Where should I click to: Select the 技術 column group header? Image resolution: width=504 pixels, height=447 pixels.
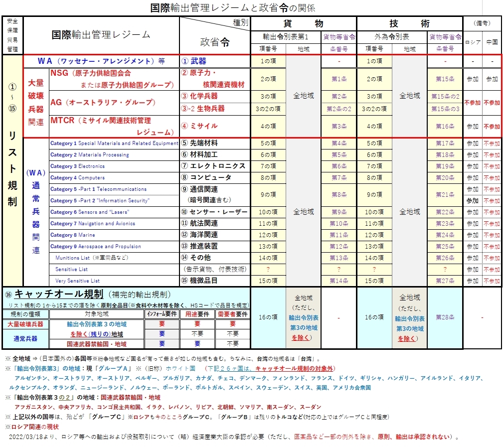tap(410, 23)
